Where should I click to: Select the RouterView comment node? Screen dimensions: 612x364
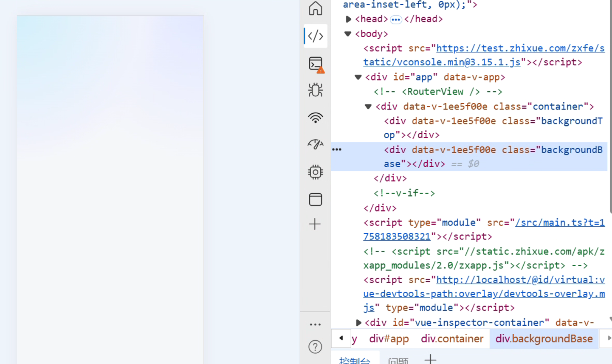pos(438,92)
